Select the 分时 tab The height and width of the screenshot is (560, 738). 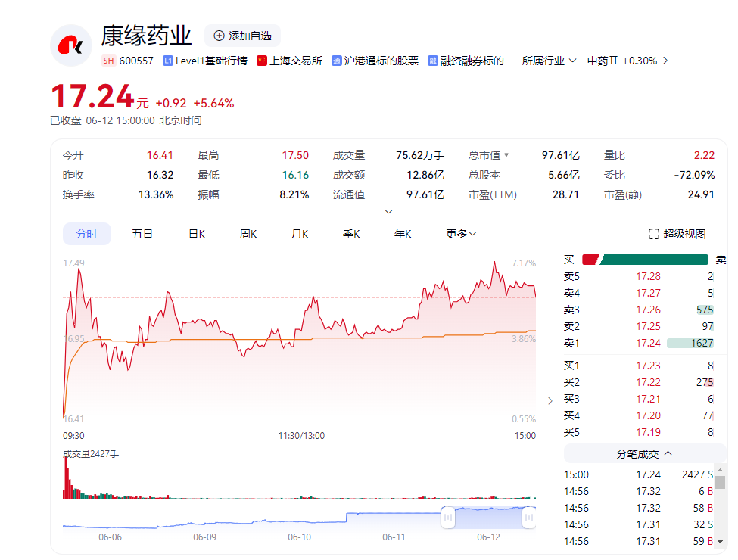click(x=86, y=234)
